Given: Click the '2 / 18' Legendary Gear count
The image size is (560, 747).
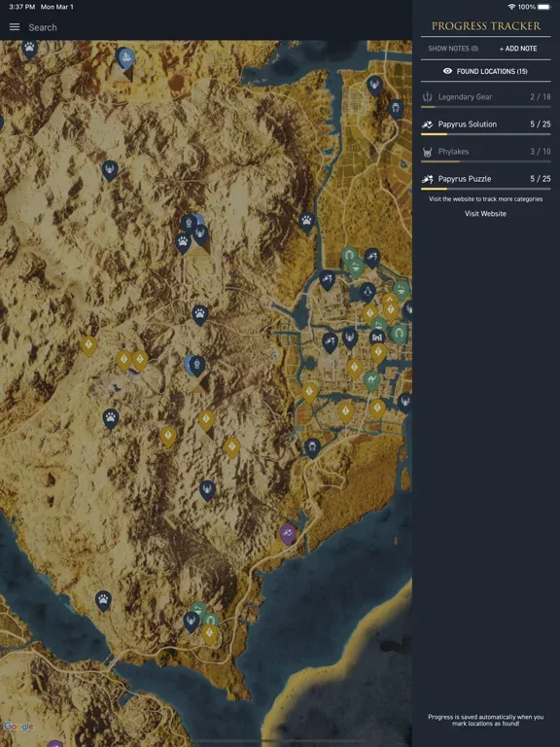Looking at the screenshot, I should click(x=541, y=96).
